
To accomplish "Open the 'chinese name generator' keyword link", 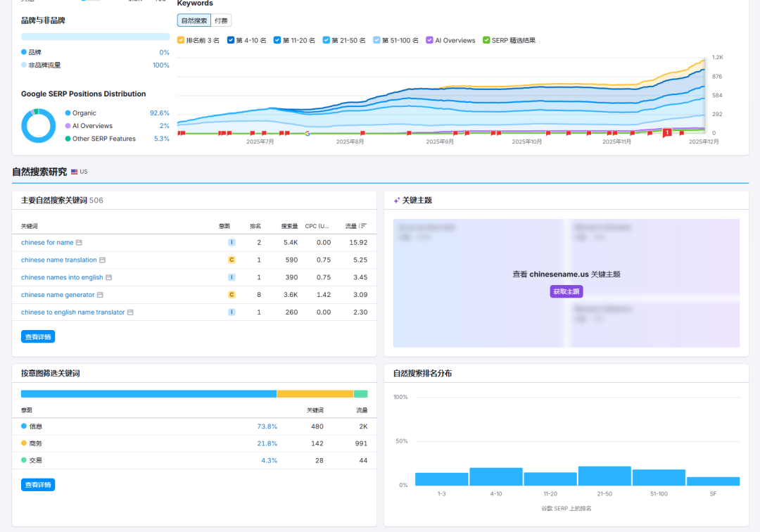I will click(58, 295).
